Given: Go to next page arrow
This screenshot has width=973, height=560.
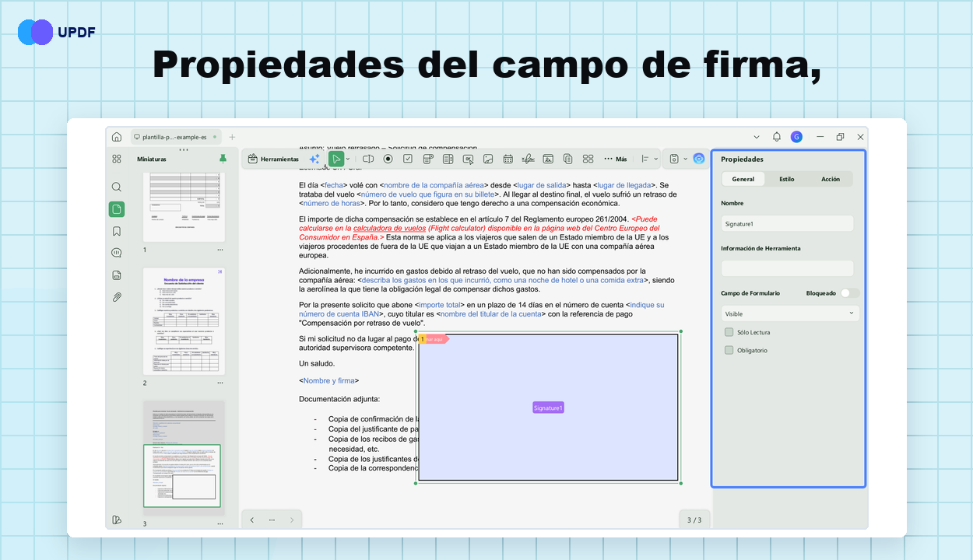Looking at the screenshot, I should [292, 520].
